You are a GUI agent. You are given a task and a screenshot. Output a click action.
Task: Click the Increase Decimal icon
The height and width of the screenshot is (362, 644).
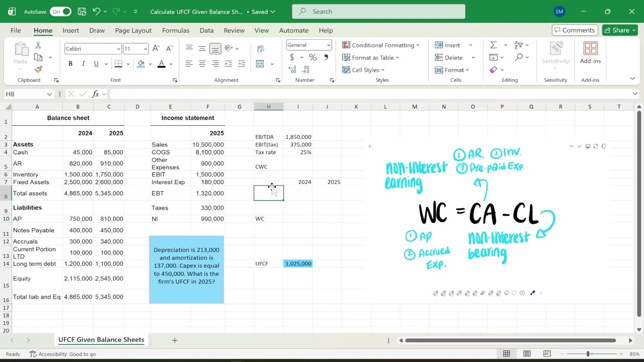point(292,69)
